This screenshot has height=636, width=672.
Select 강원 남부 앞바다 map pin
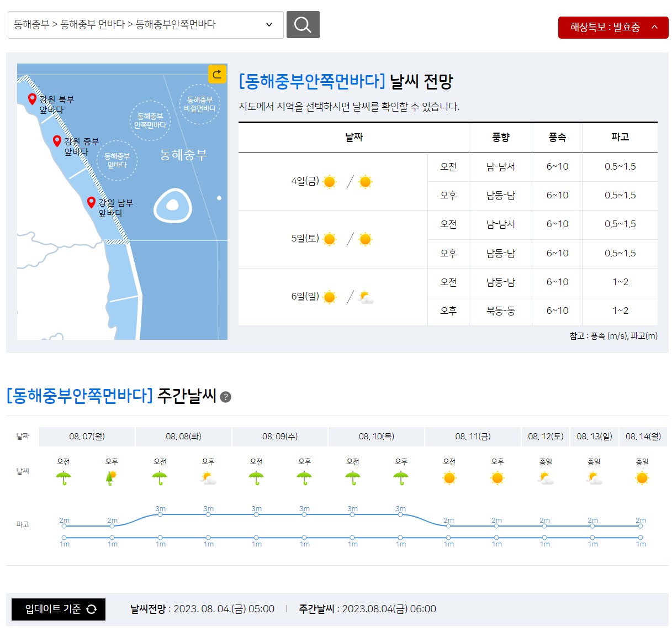92,202
